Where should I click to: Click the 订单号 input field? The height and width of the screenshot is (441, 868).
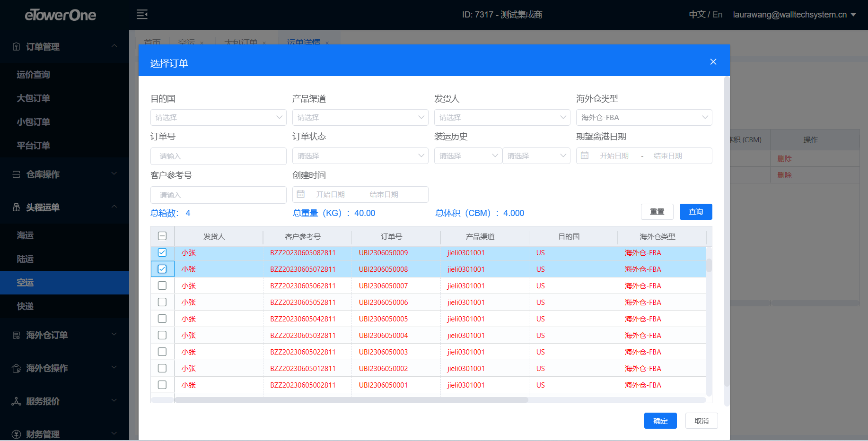tap(218, 156)
